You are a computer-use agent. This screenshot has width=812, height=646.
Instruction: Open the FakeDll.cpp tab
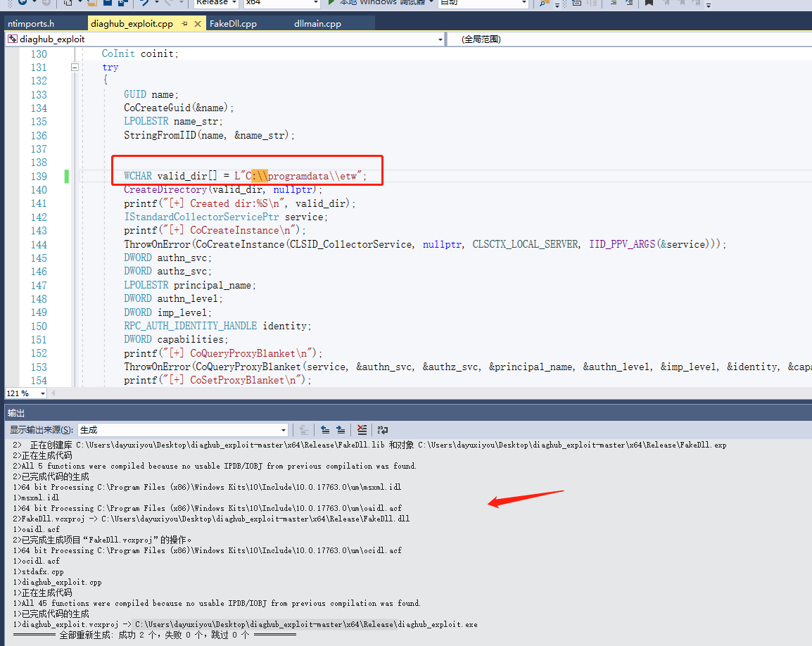coord(233,24)
